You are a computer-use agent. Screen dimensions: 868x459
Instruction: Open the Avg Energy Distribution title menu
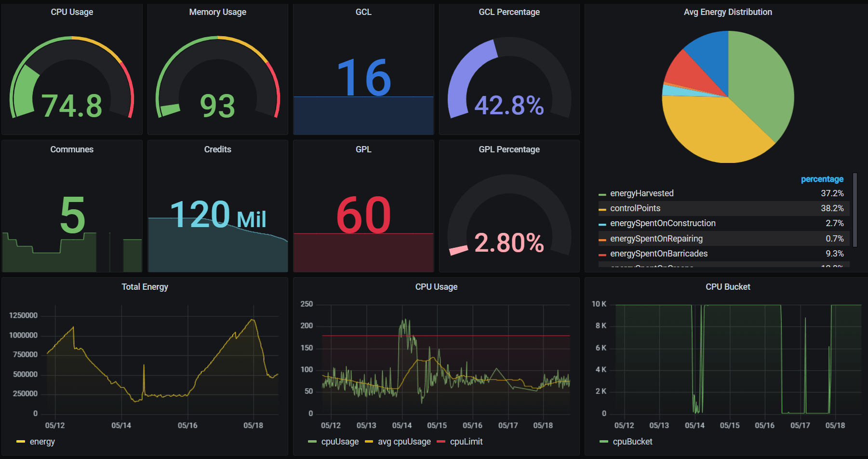pos(728,12)
